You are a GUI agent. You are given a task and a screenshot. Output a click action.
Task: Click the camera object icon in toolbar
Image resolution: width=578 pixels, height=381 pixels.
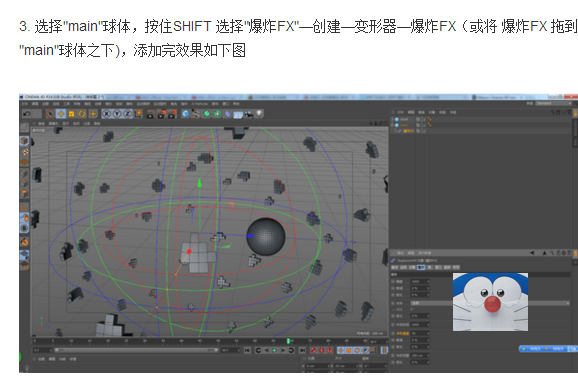click(249, 114)
